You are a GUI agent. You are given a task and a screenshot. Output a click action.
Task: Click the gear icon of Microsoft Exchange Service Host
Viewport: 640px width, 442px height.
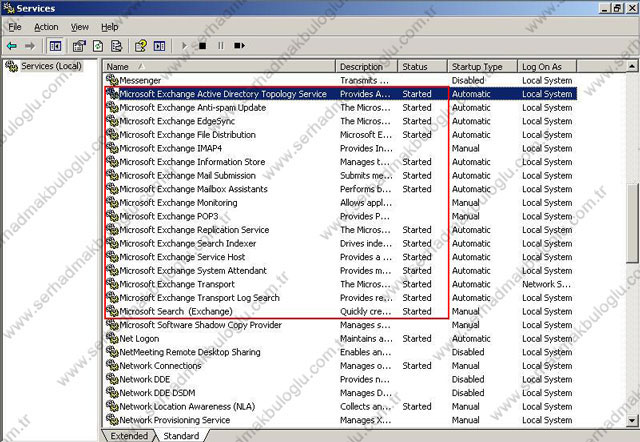(112, 257)
